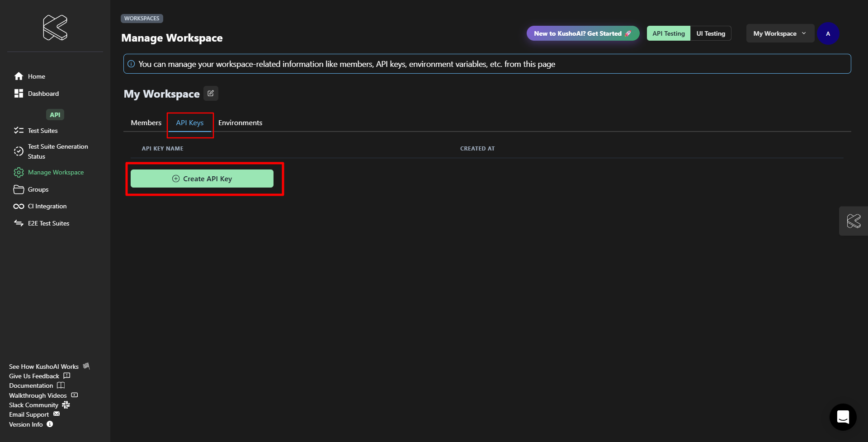Click the Manage Workspace gear icon

click(19, 172)
